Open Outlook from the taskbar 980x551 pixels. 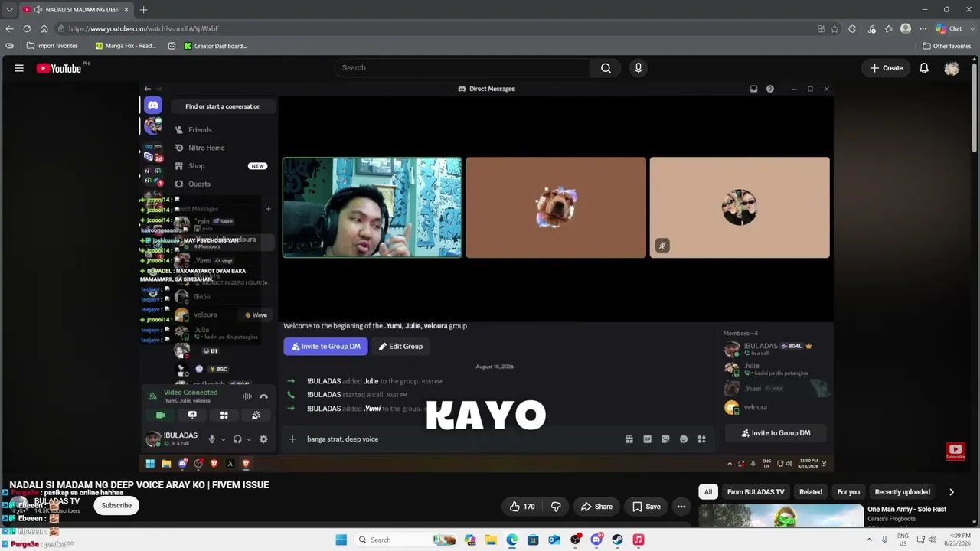(554, 540)
